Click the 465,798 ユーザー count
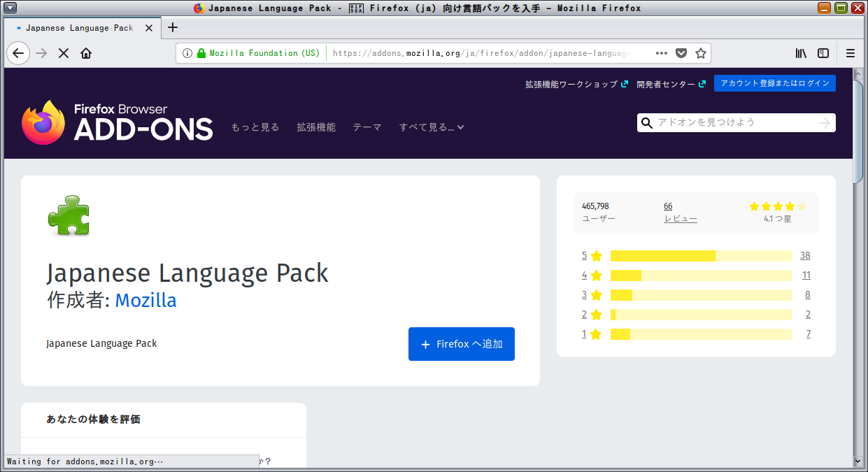The height and width of the screenshot is (472, 868). coord(599,213)
